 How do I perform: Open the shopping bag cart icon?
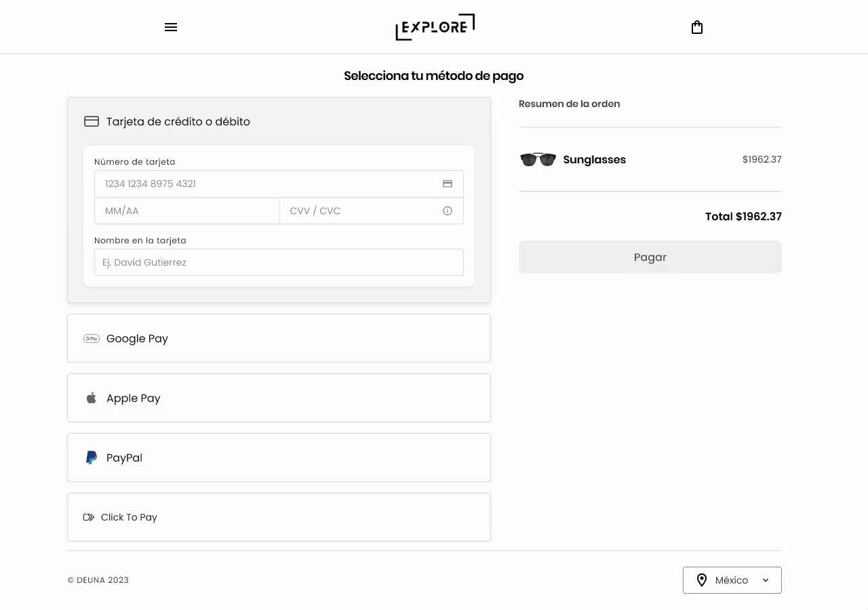pyautogui.click(x=696, y=27)
